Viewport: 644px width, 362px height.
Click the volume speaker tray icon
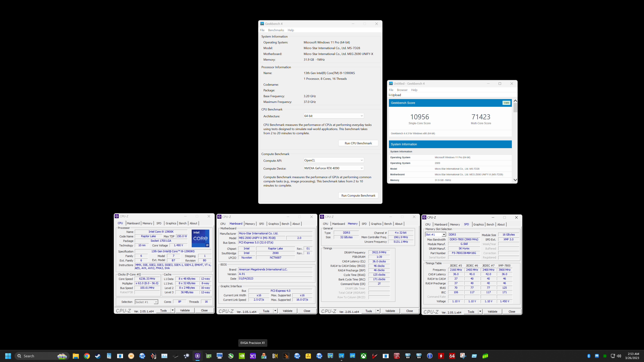click(619, 356)
